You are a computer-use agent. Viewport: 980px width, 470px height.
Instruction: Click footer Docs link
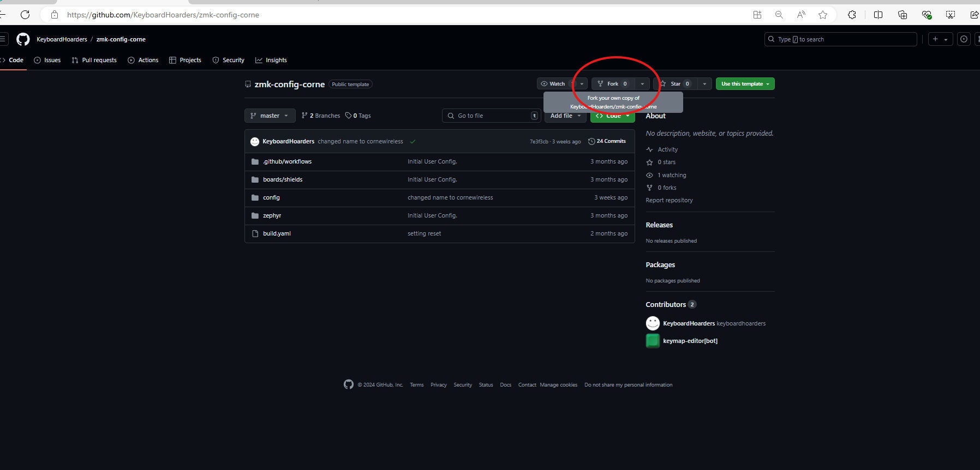point(506,385)
